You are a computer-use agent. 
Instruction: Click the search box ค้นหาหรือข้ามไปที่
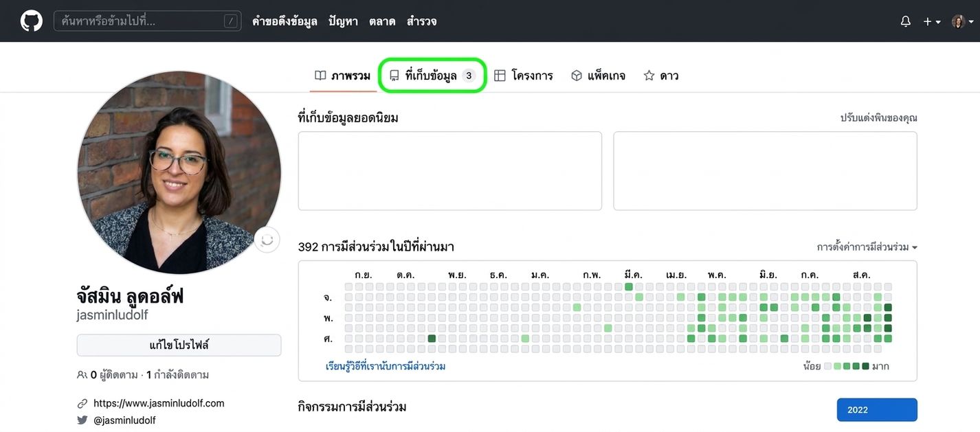coord(148,21)
